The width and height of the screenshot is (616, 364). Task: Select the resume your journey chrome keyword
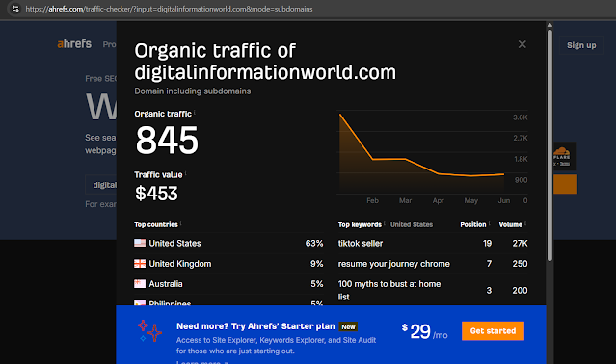[393, 264]
